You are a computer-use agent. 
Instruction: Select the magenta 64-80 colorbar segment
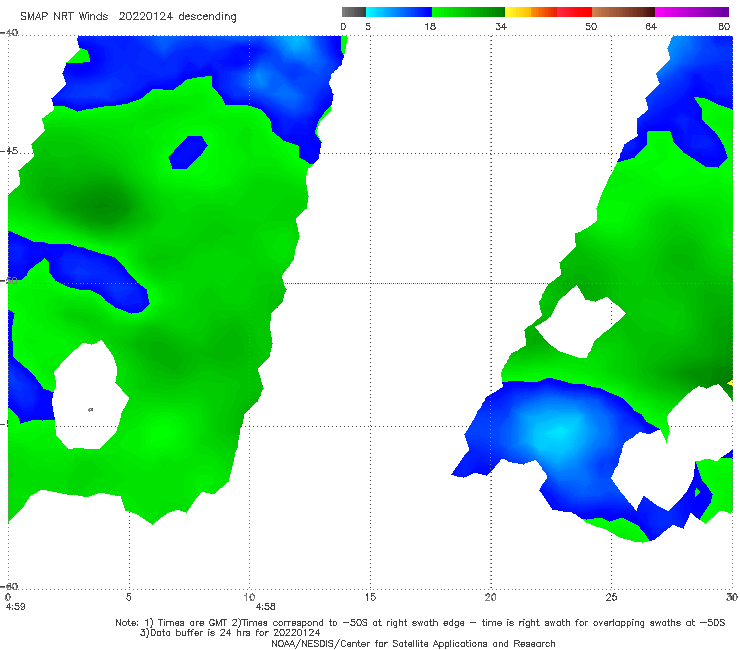click(692, 12)
